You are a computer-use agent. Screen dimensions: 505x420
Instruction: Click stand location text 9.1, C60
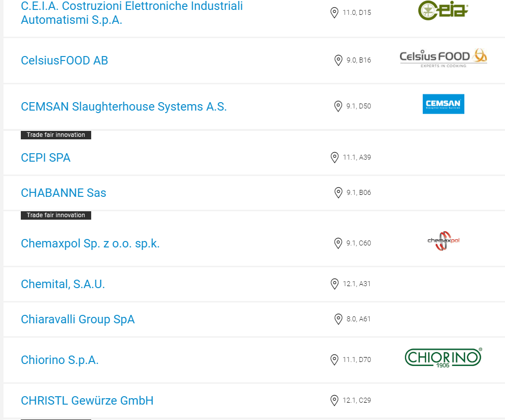(x=359, y=243)
